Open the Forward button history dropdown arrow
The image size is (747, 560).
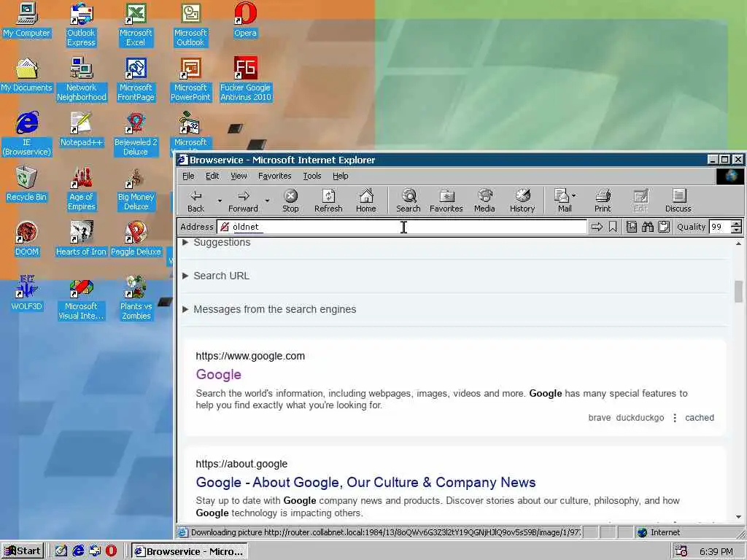(x=267, y=201)
